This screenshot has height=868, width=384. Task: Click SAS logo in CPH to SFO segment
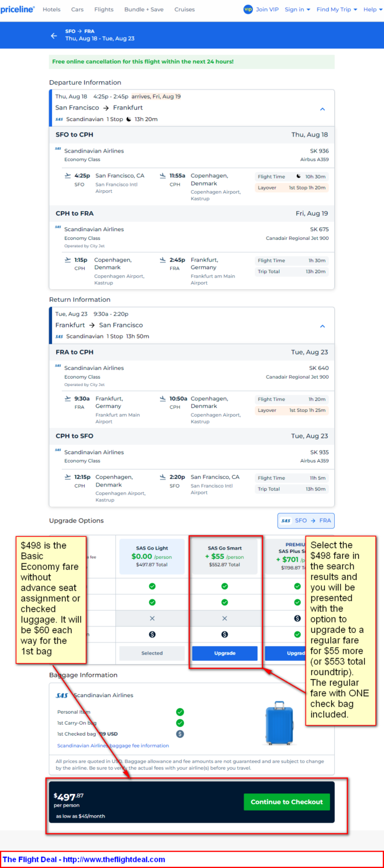point(58,450)
